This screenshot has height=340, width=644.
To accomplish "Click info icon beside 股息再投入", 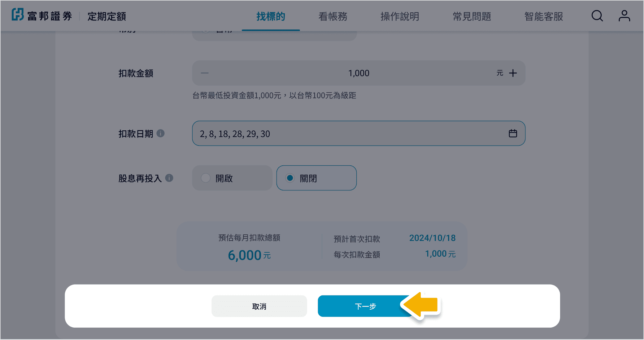I will click(169, 178).
